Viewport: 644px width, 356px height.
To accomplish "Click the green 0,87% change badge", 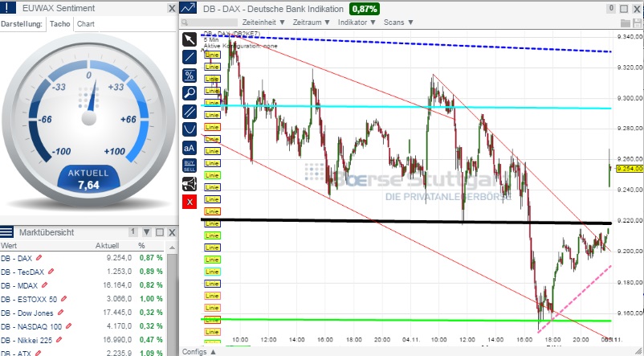I will [365, 9].
